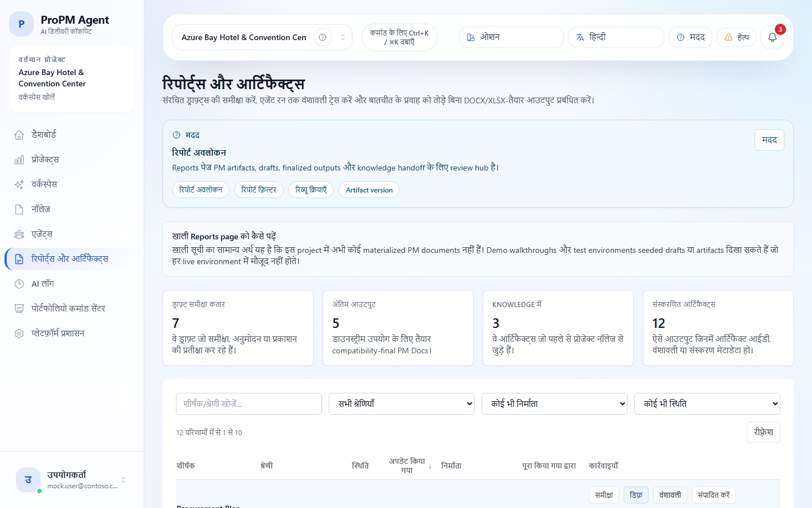This screenshot has width=812, height=508.
Task: Open AI लॉग via its clock icon
Action: point(19,283)
